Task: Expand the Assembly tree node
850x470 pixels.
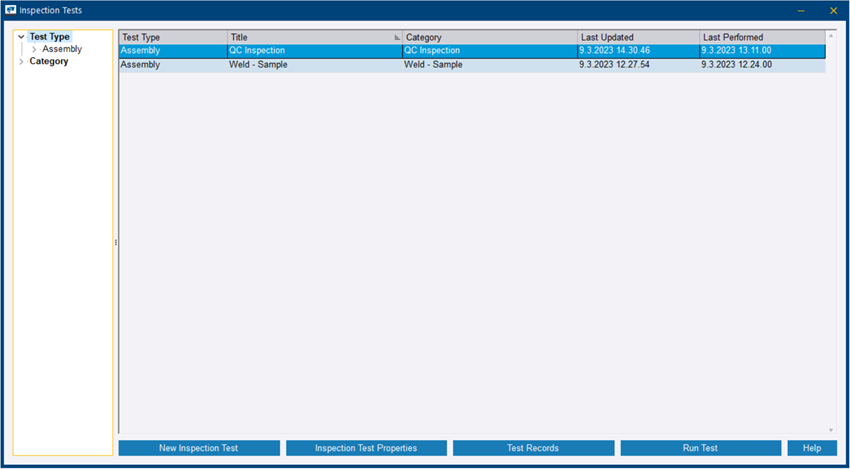Action: (34, 49)
